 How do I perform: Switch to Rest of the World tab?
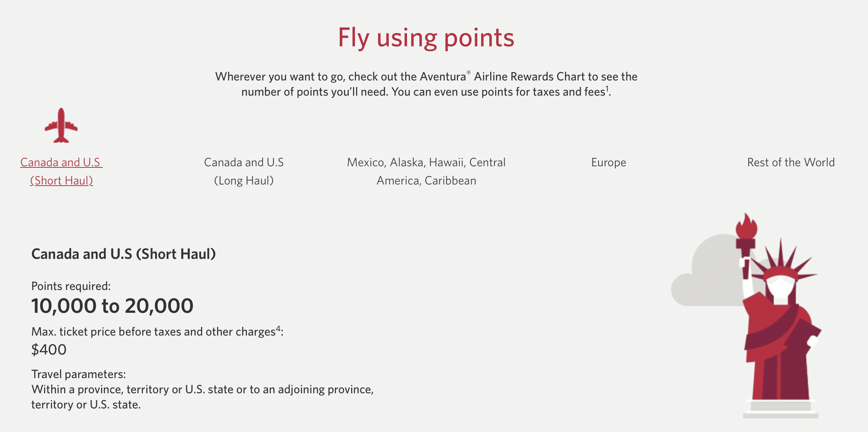pyautogui.click(x=791, y=162)
